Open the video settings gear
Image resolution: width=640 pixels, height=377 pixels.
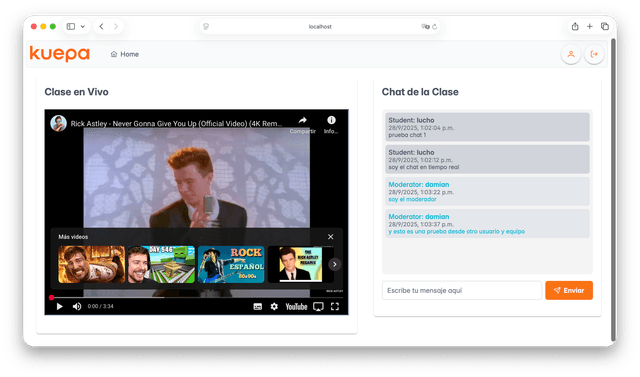(274, 306)
